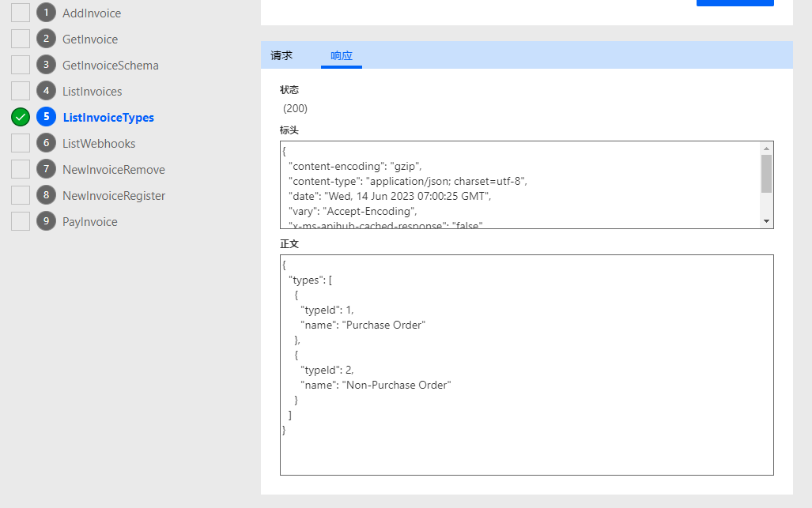Click the (200) status value
Image resolution: width=812 pixels, height=508 pixels.
click(295, 109)
